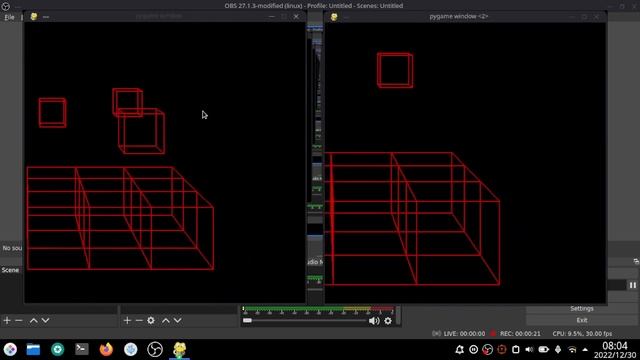Launch the terminal from the taskbar
This screenshot has width=640, height=360.
[82, 349]
